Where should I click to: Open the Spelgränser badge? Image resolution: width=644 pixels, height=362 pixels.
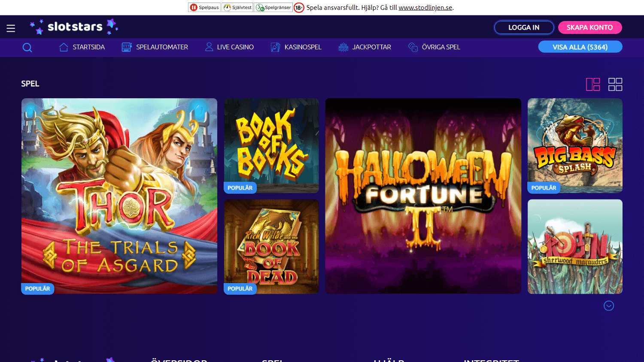[x=273, y=7]
